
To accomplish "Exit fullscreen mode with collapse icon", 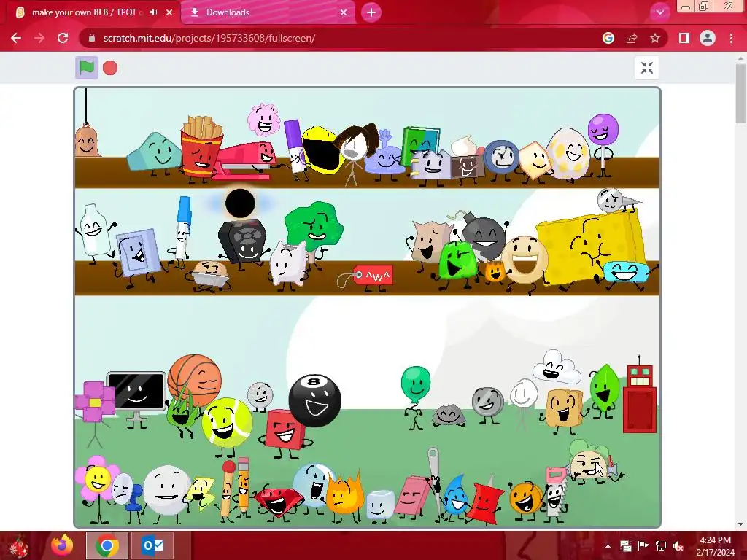I will [x=646, y=68].
